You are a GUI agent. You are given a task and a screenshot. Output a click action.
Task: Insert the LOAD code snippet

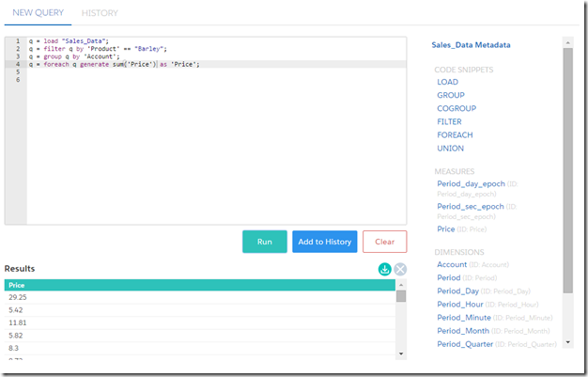447,82
